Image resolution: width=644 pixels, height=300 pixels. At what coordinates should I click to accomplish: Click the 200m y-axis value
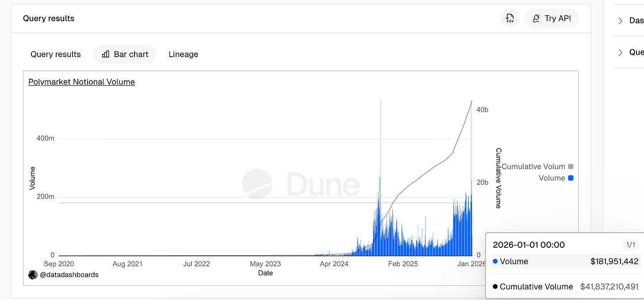pyautogui.click(x=45, y=196)
